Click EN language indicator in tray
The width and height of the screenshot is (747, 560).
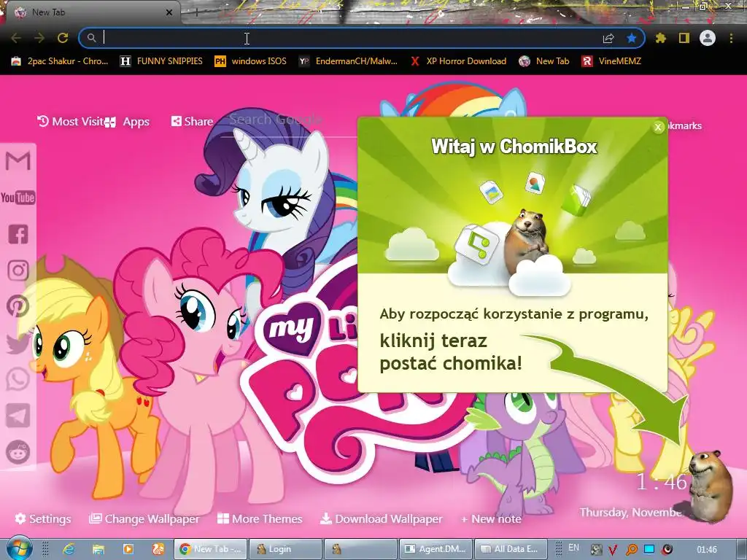(573, 548)
